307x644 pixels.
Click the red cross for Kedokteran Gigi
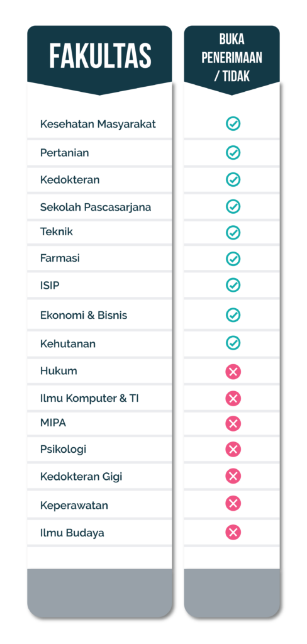(x=233, y=477)
